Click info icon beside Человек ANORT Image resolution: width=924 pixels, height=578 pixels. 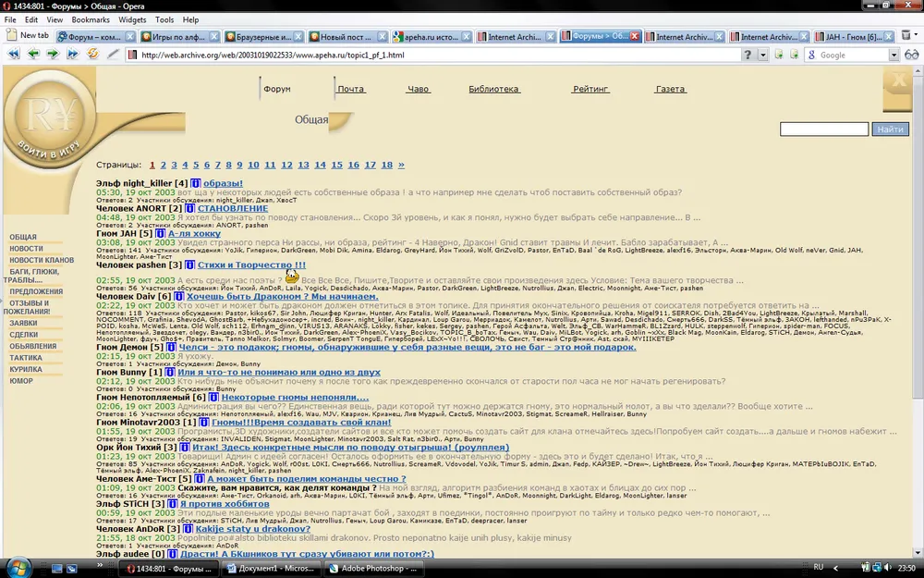point(190,209)
